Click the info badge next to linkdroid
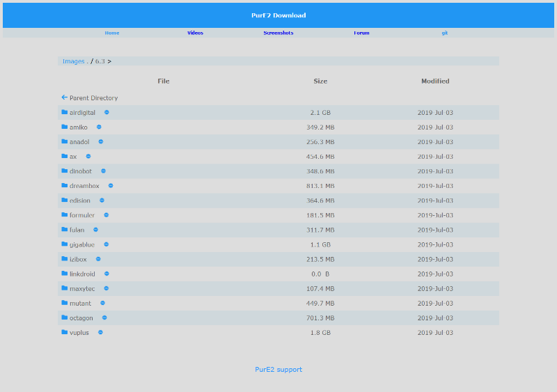The width and height of the screenshot is (557, 392). [107, 274]
